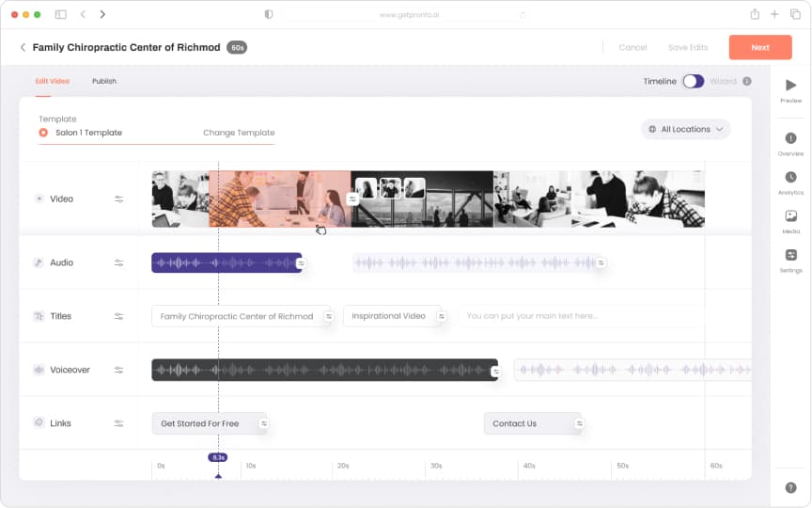Open settings of Inspirational Video title clip
This screenshot has height=508, width=812.
tap(441, 316)
